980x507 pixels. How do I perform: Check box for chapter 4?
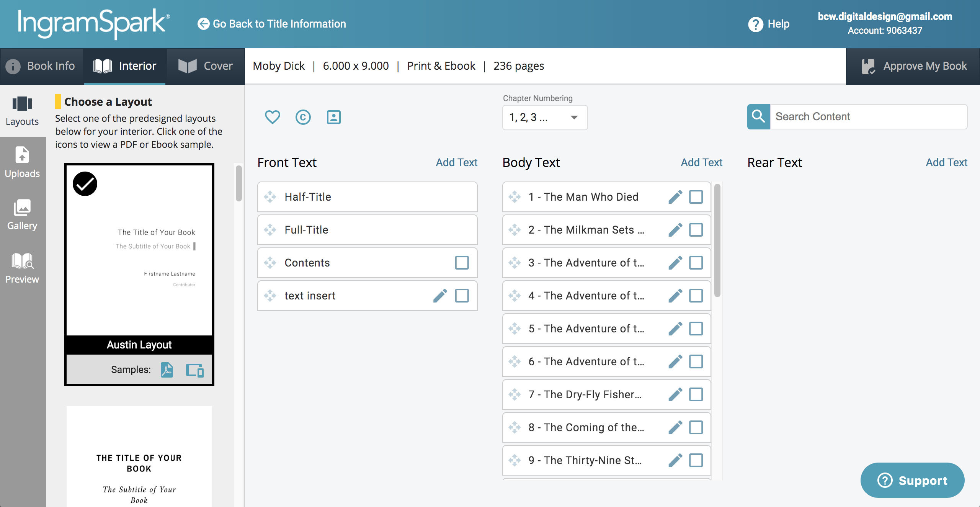click(x=696, y=296)
